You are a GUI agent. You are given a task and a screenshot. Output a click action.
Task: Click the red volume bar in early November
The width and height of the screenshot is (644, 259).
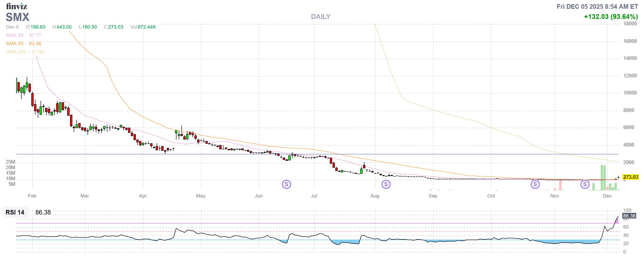point(560,185)
